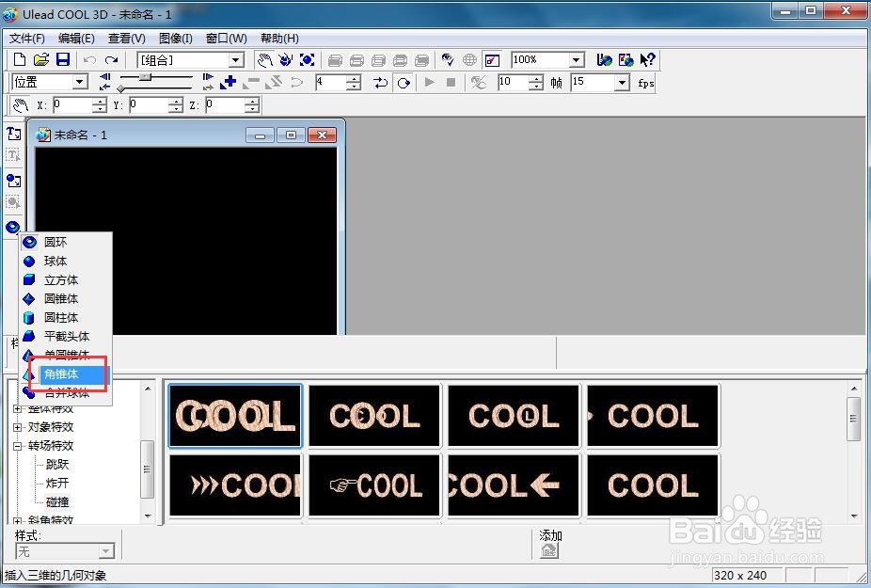Click the Edit Text tool in left toolbar
The height and width of the screenshot is (588, 871).
(13, 155)
